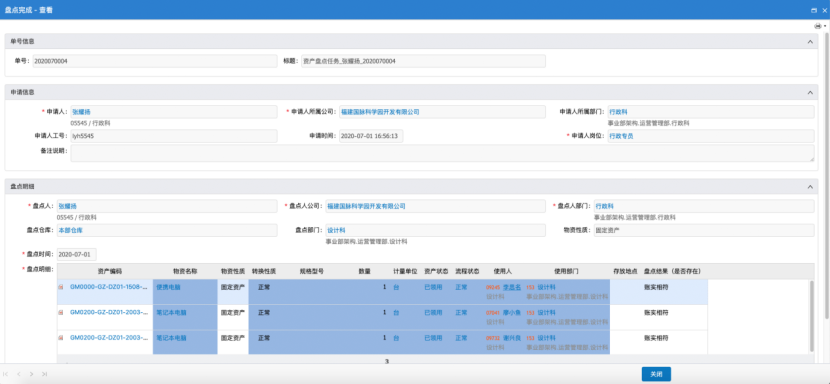The width and height of the screenshot is (830, 384).
Task: Restore the dialog window size
Action: click(x=814, y=10)
